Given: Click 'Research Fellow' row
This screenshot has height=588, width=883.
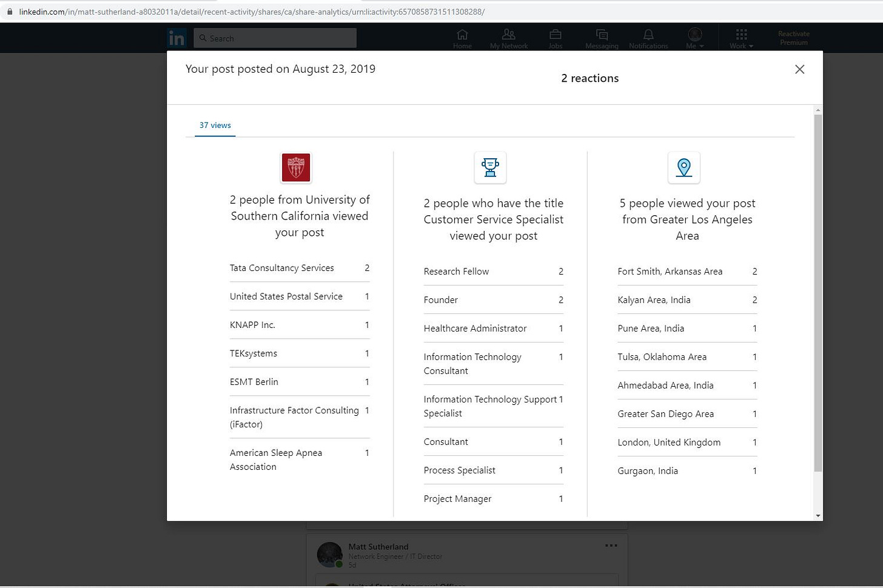Looking at the screenshot, I should pos(494,272).
